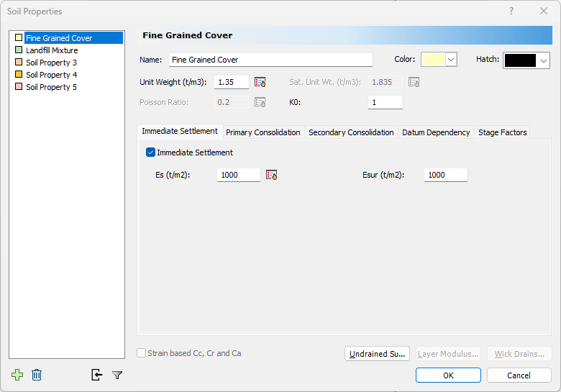Dismiss dialog with Cancel button

[x=519, y=375]
